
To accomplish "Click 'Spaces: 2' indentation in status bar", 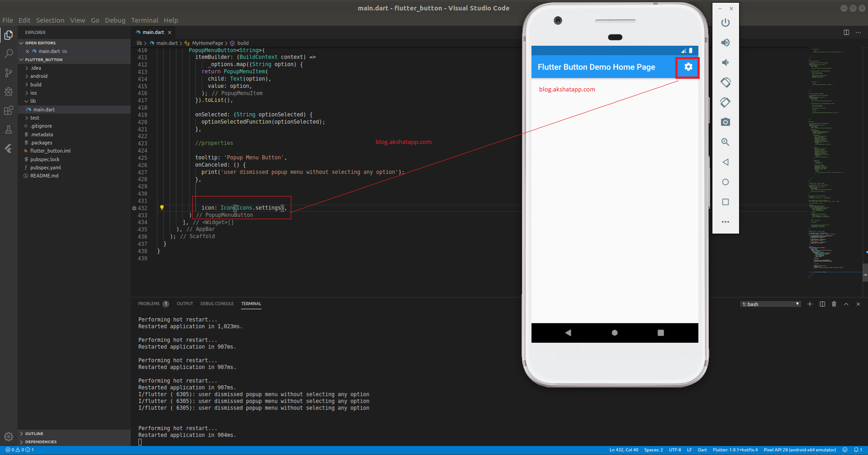I will [x=654, y=450].
